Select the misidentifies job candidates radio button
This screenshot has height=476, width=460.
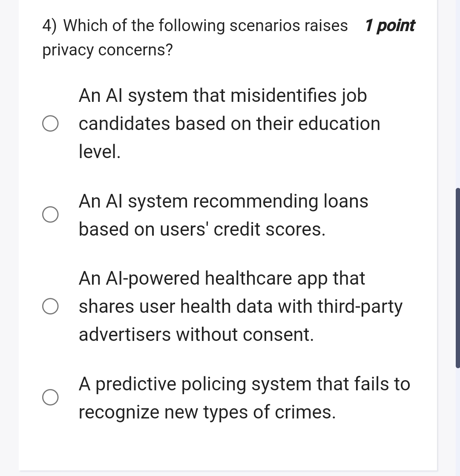pyautogui.click(x=50, y=124)
